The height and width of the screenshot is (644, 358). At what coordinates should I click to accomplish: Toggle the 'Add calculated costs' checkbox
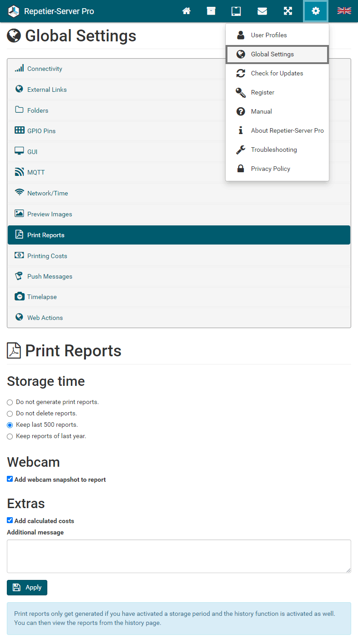click(10, 520)
